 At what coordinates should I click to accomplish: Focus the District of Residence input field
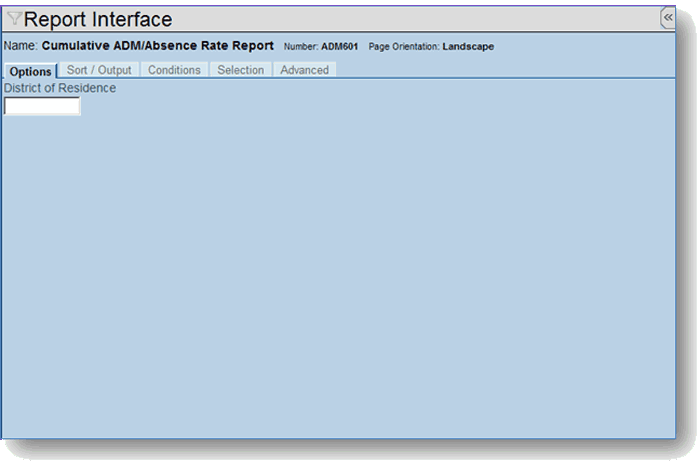[x=42, y=106]
